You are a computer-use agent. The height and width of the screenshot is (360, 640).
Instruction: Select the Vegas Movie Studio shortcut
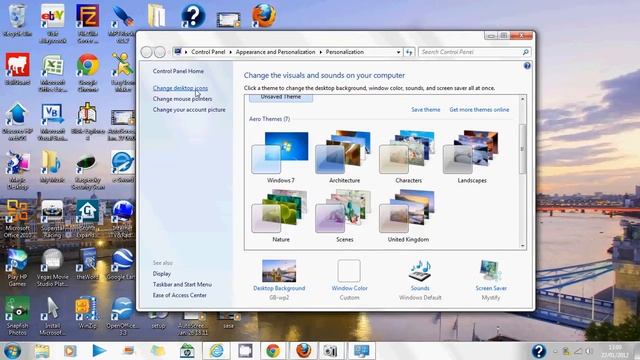click(x=53, y=267)
